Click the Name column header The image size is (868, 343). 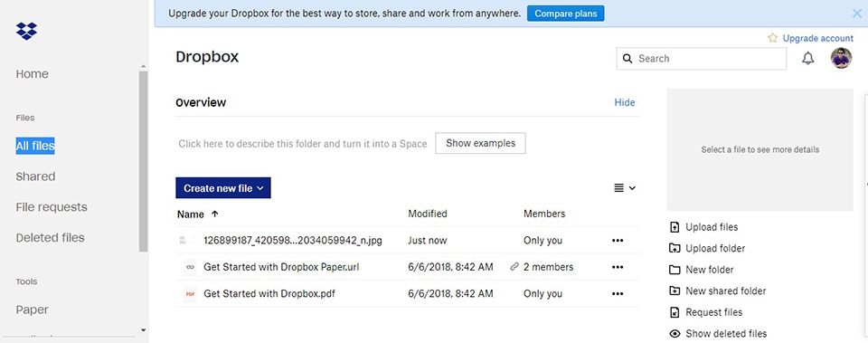tap(191, 214)
